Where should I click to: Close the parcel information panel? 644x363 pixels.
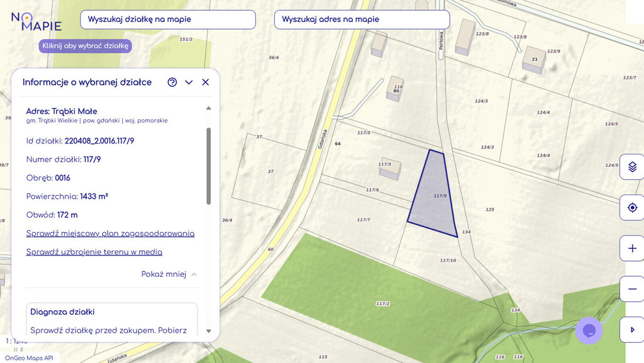[x=206, y=82]
